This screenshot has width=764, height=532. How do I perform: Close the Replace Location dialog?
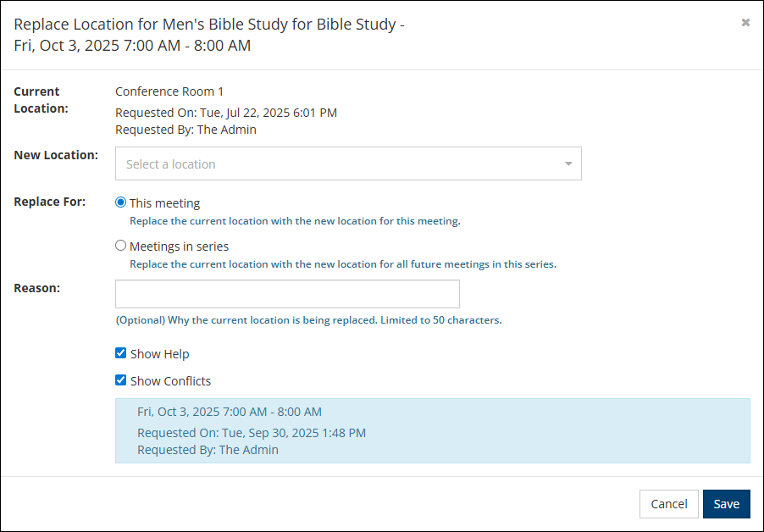[x=745, y=23]
